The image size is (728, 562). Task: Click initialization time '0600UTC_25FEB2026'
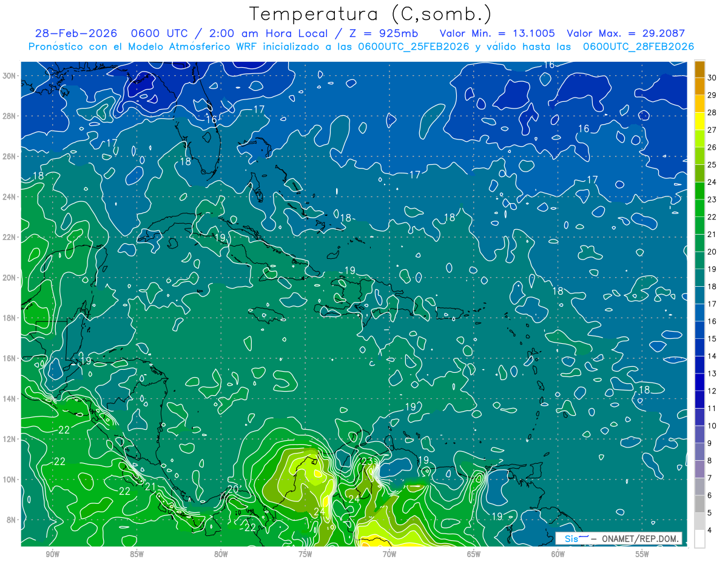click(x=413, y=47)
